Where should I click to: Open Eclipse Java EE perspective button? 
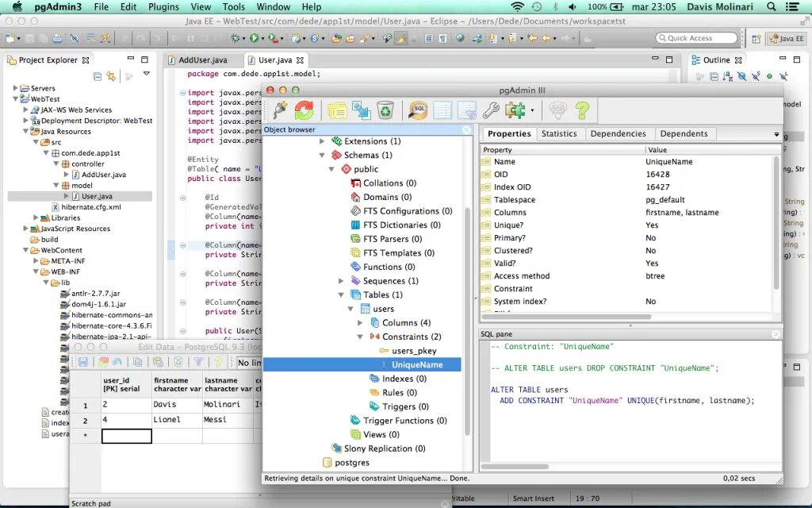click(x=786, y=38)
